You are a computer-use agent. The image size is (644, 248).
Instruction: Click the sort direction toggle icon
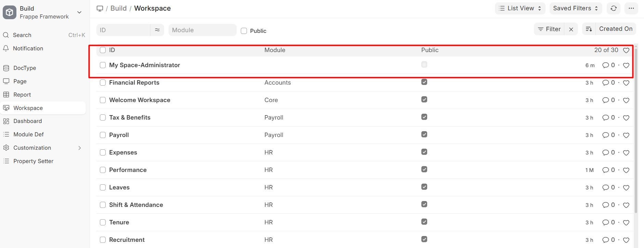[589, 29]
